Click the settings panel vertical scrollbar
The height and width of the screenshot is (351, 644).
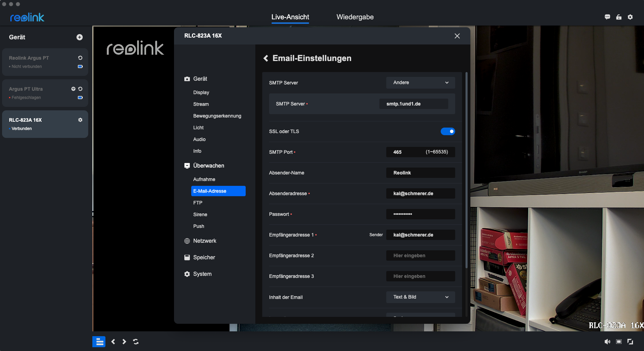(x=467, y=172)
